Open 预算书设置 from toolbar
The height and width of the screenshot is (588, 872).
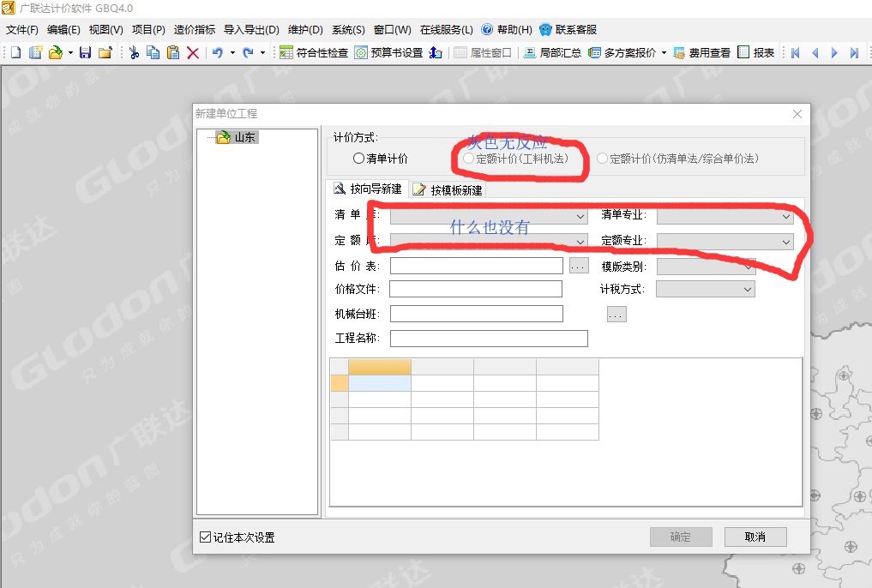coord(388,53)
